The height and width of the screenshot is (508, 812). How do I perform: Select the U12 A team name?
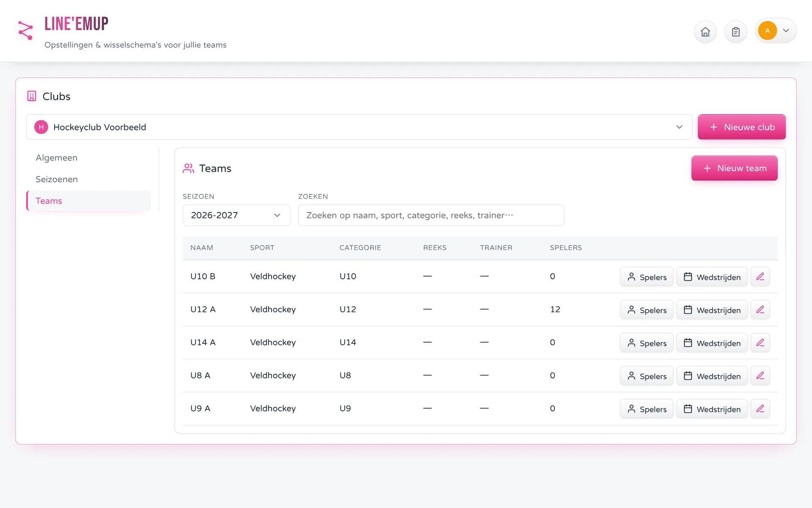point(203,309)
